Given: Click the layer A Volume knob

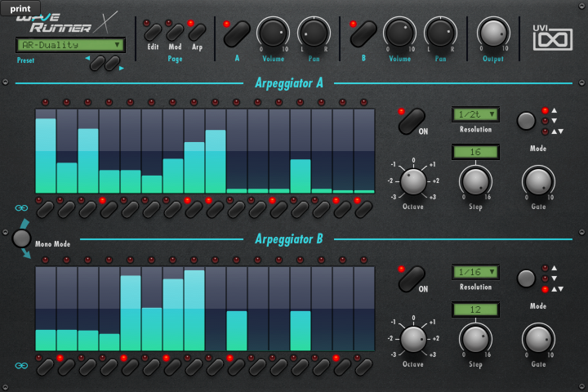Looking at the screenshot, I should [273, 33].
